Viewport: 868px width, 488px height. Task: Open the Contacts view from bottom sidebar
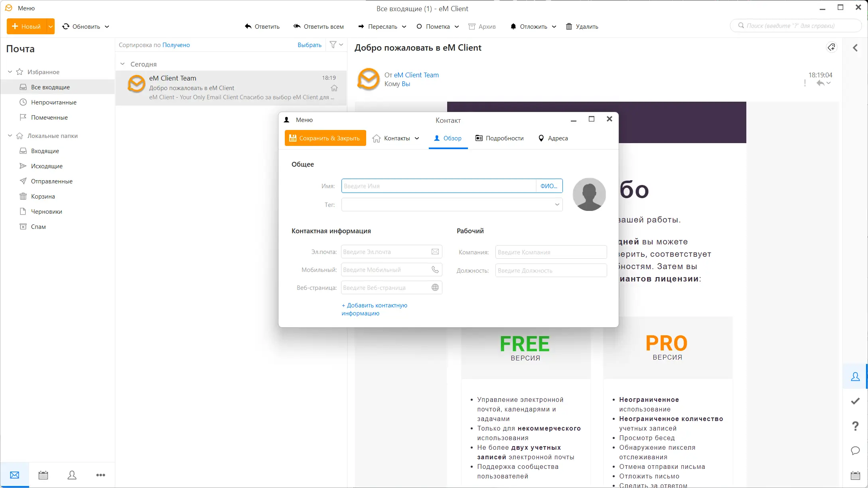click(72, 475)
